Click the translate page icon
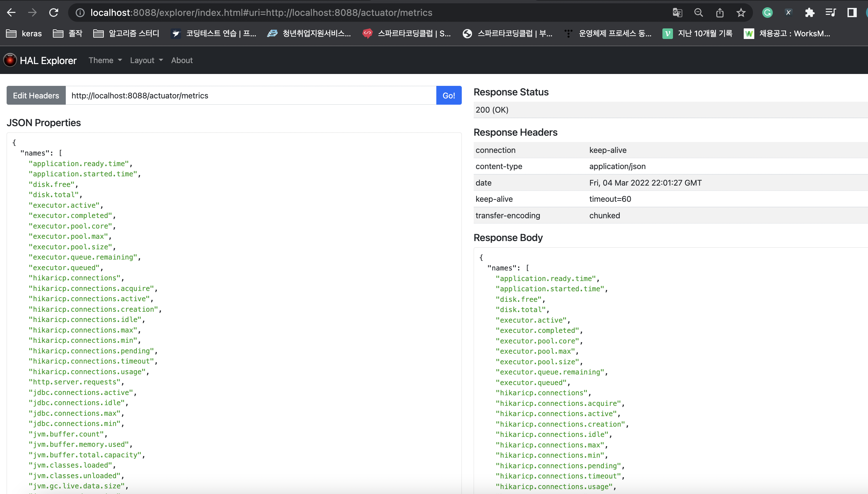The image size is (868, 494). point(677,13)
